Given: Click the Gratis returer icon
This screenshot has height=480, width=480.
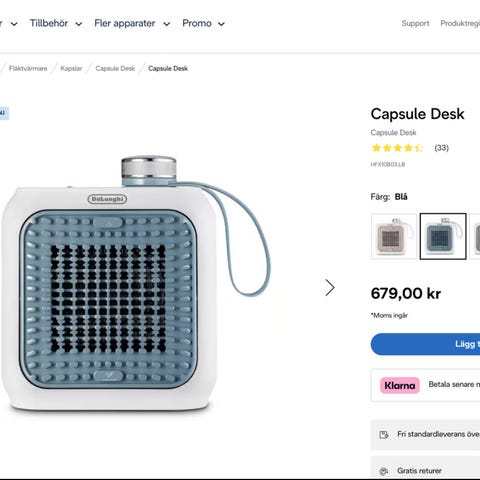Looking at the screenshot, I should tap(384, 471).
